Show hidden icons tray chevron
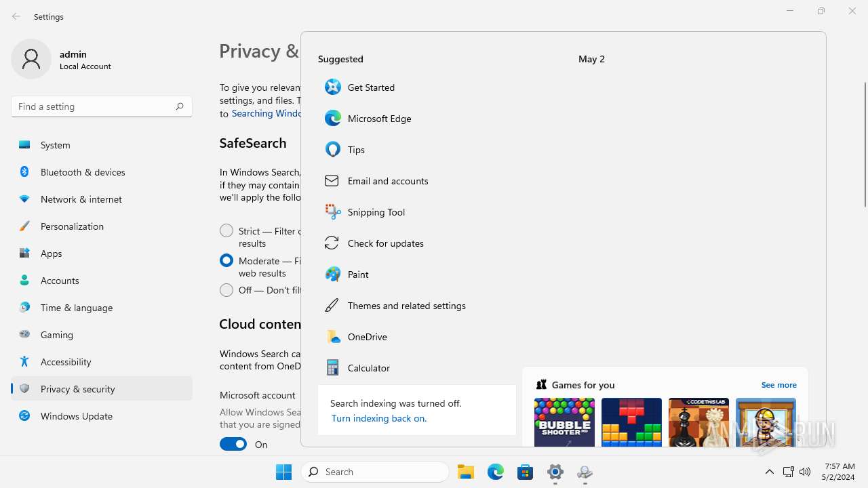 769,472
